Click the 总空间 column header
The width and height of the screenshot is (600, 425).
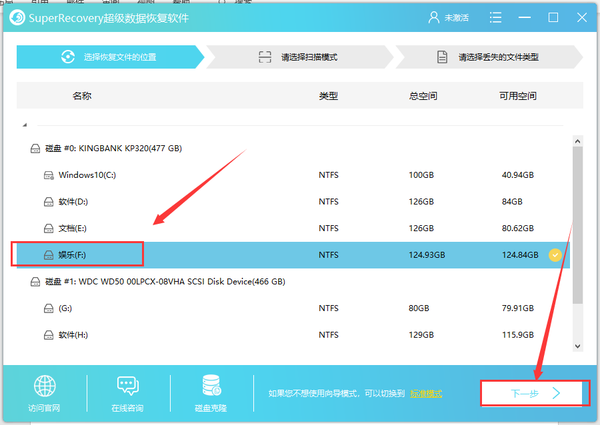click(423, 96)
